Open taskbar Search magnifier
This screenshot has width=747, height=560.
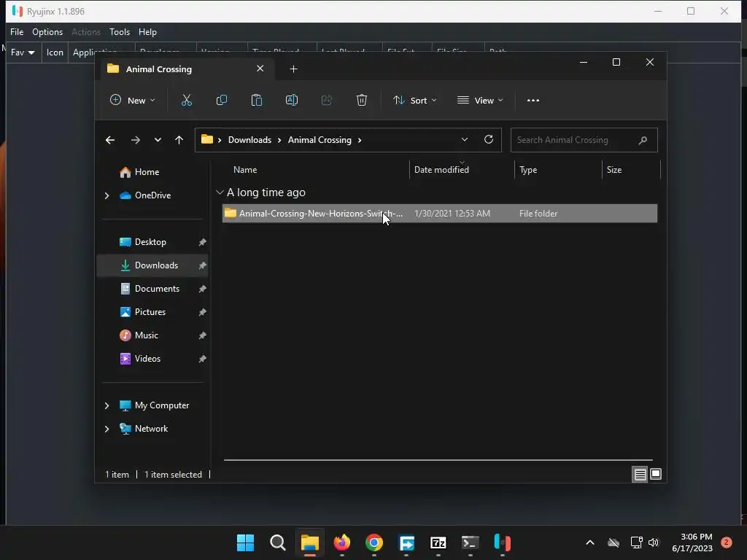[278, 542]
